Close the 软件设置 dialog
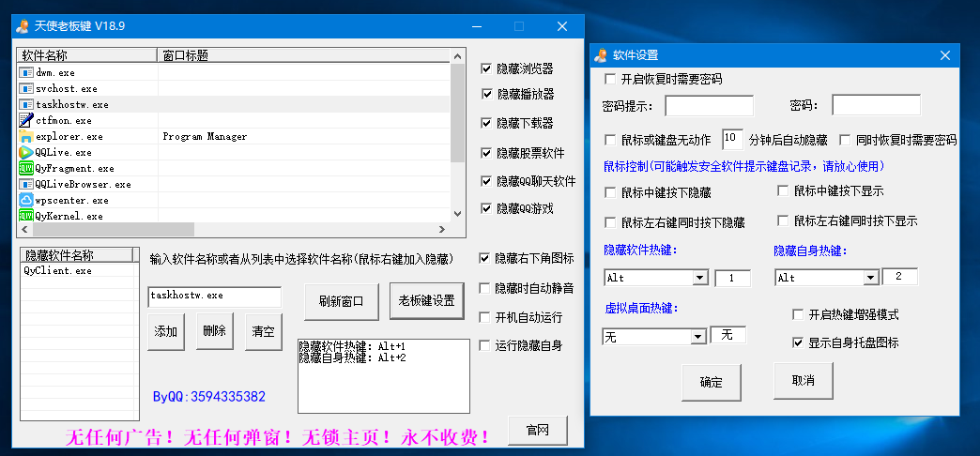 tap(945, 55)
